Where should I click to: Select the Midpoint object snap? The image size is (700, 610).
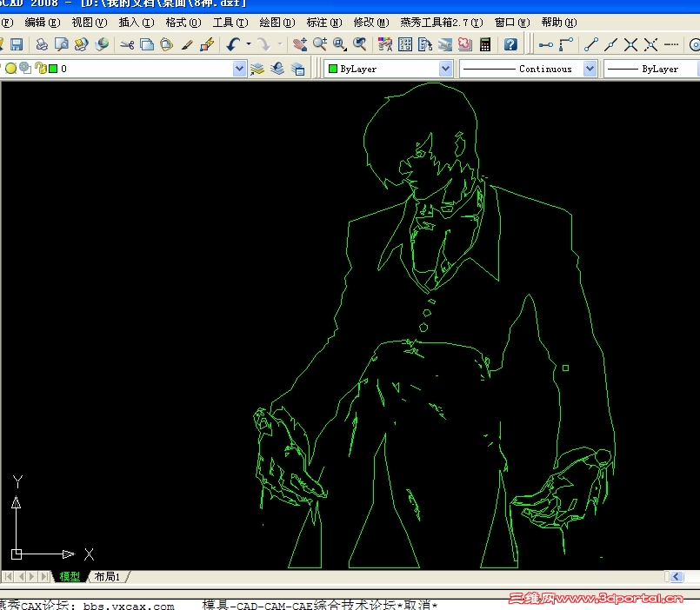[x=610, y=44]
